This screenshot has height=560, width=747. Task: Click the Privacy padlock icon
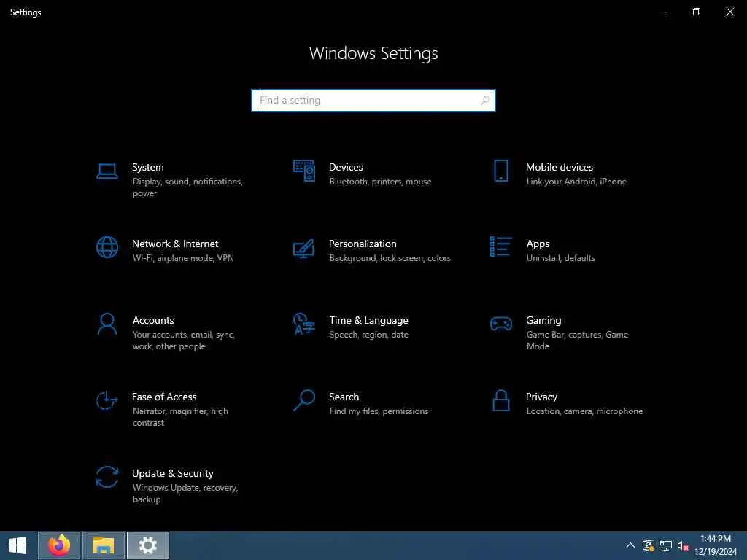[x=500, y=400]
